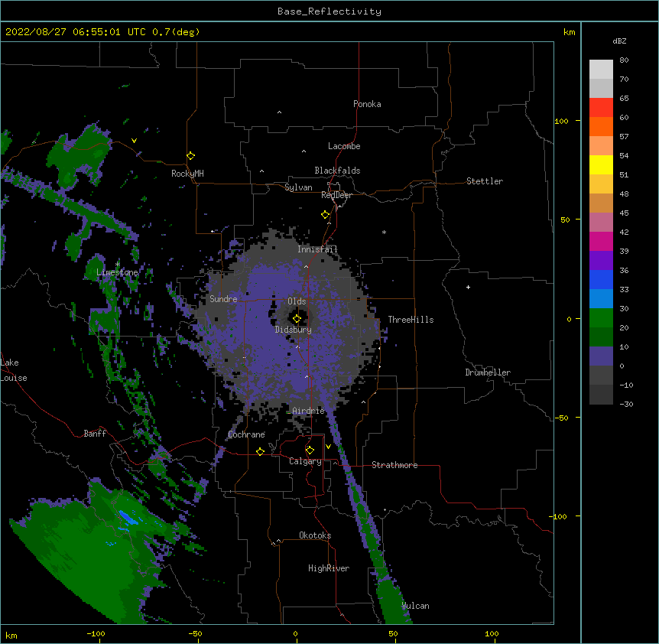Select the violet 36-39 dBZ legend swatch

[601, 260]
